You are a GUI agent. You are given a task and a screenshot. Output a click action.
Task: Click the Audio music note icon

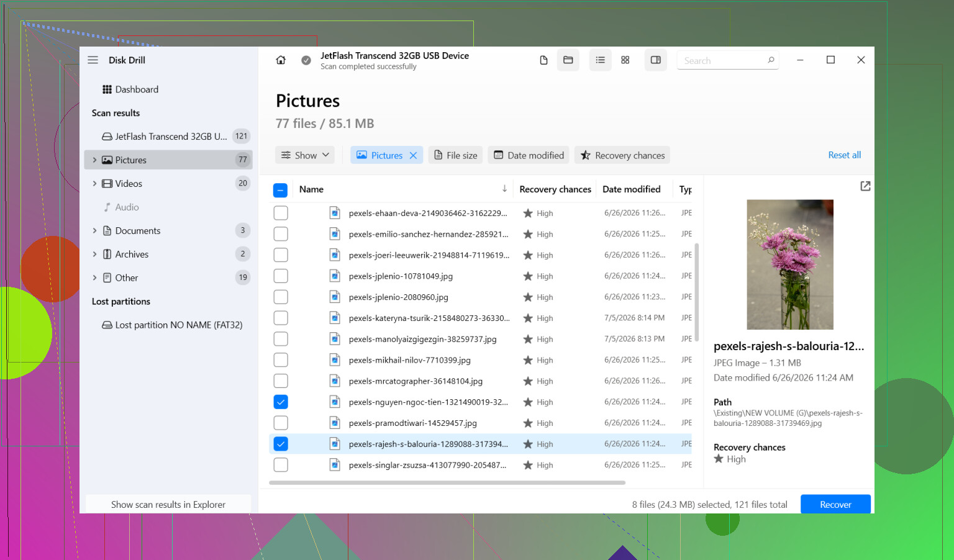coord(107,207)
